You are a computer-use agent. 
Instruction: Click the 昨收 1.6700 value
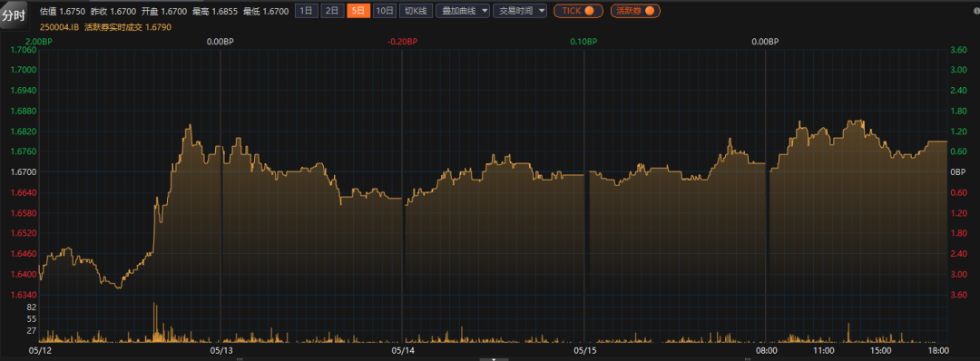click(x=113, y=11)
